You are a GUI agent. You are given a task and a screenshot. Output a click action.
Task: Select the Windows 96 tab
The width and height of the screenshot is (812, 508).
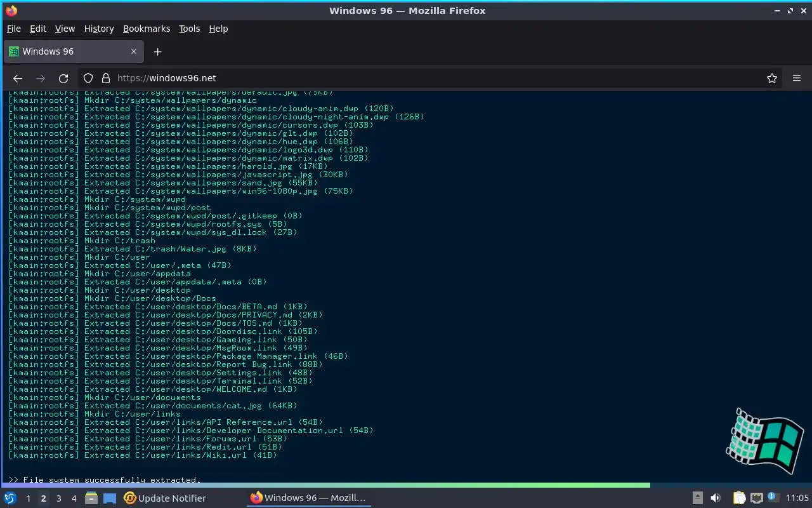coord(74,51)
